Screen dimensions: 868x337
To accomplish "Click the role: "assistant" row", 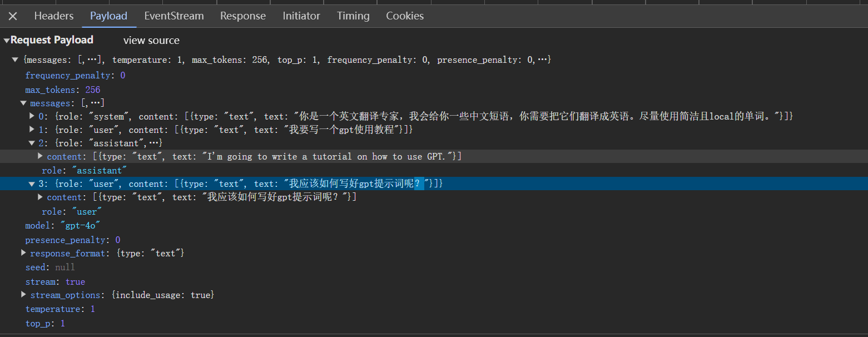I will coord(85,170).
